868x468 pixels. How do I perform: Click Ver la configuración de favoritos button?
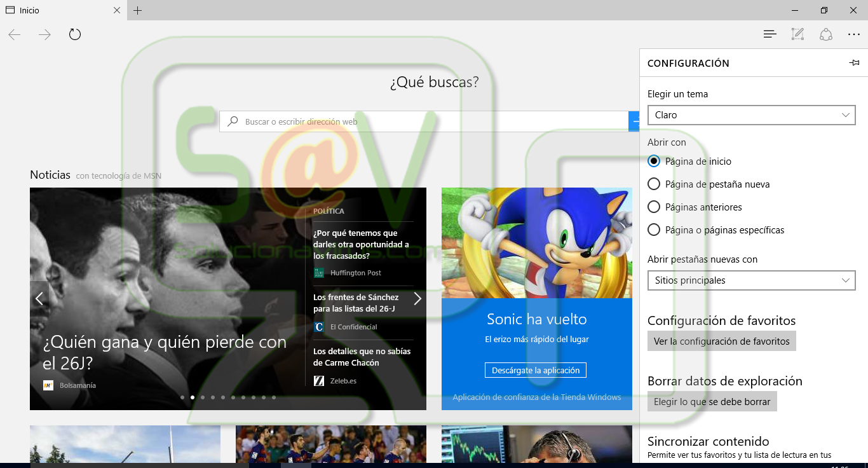722,341
